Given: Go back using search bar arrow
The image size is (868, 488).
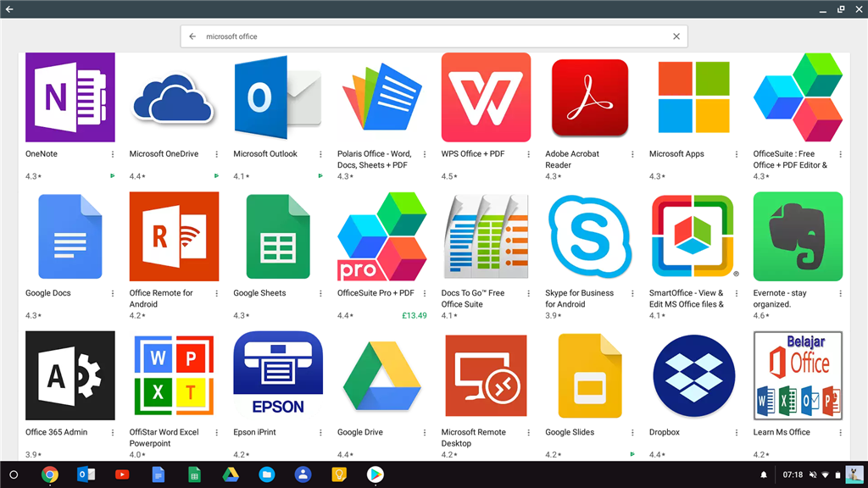Looking at the screenshot, I should click(192, 36).
